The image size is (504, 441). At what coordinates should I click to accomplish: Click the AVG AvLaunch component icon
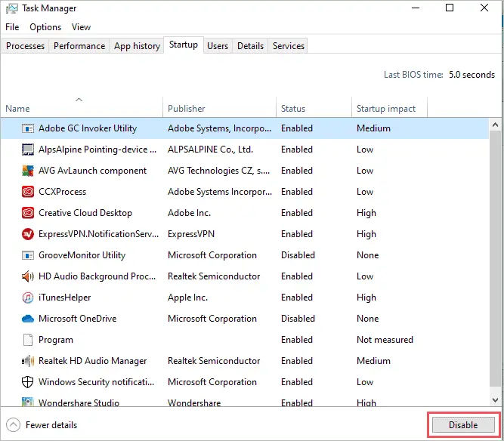28,171
